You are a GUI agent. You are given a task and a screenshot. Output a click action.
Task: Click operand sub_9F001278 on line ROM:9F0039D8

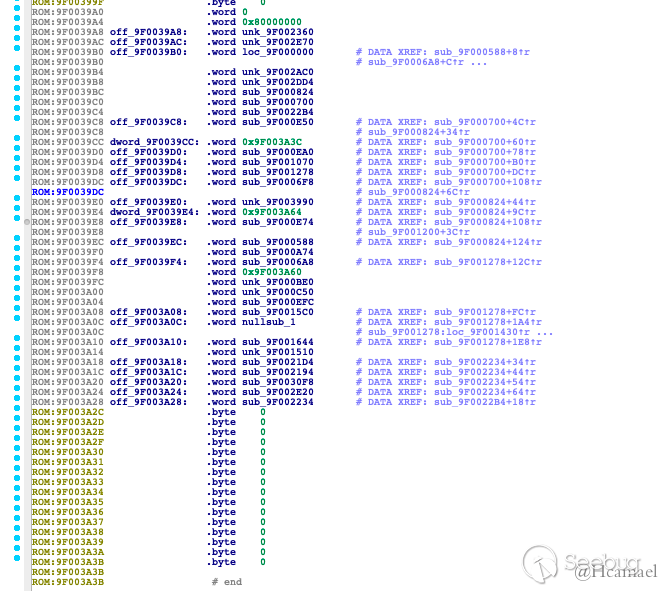(x=278, y=172)
